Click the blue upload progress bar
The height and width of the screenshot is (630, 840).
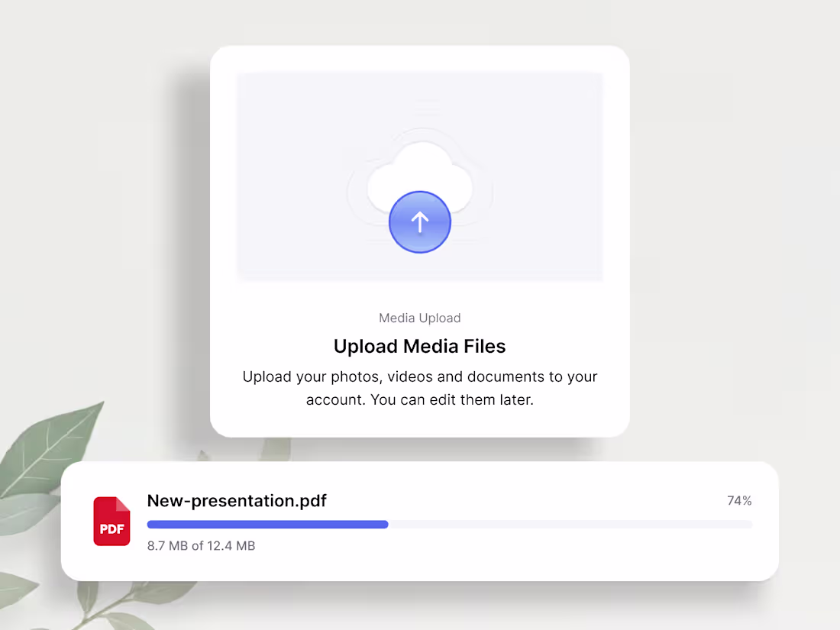tap(267, 524)
